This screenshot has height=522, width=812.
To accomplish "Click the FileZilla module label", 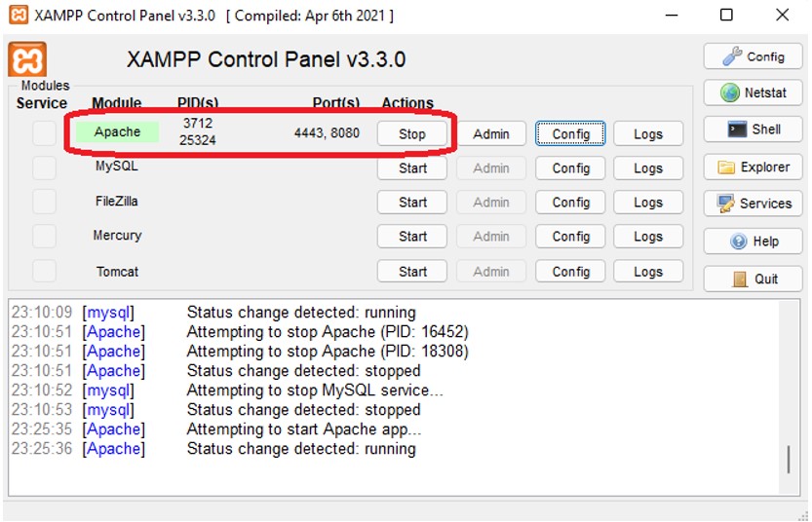I will [117, 202].
